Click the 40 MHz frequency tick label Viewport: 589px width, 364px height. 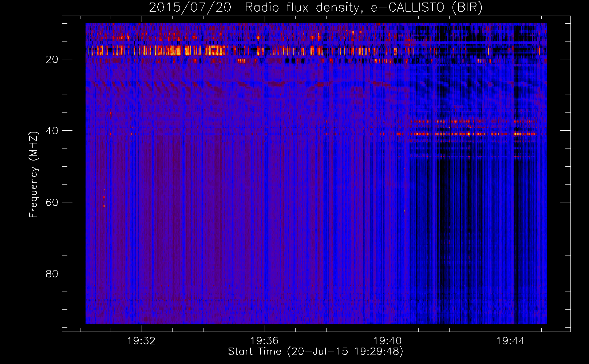pos(52,131)
